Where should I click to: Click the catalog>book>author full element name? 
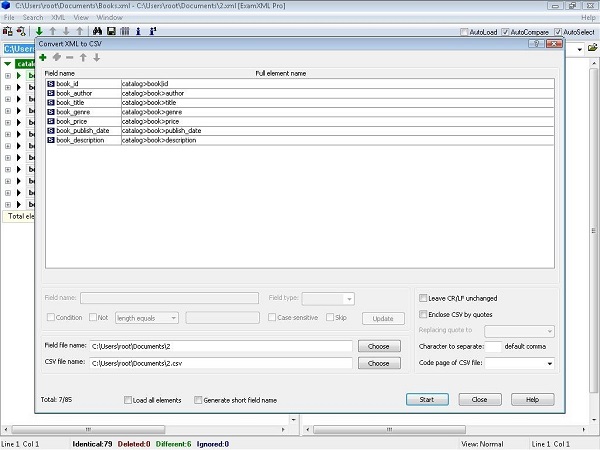click(153, 93)
